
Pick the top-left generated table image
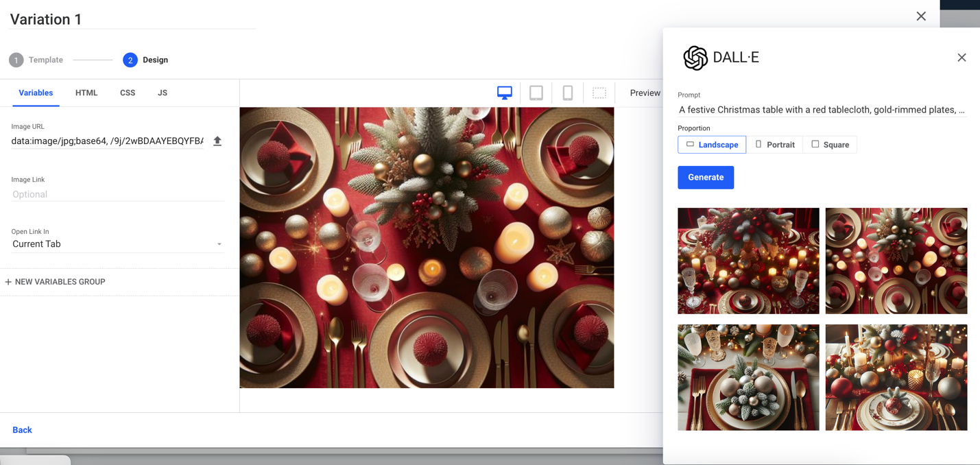click(748, 261)
